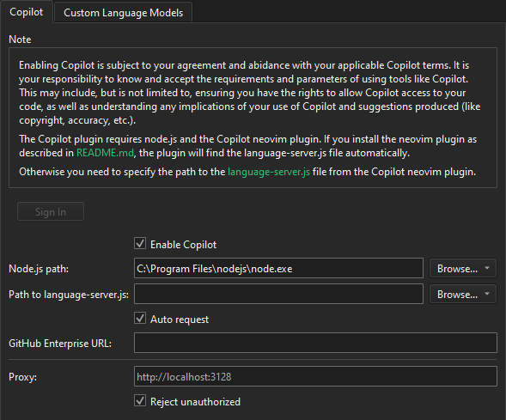Click the Proxy label
Viewport: 506px width, 420px height.
tap(22, 377)
